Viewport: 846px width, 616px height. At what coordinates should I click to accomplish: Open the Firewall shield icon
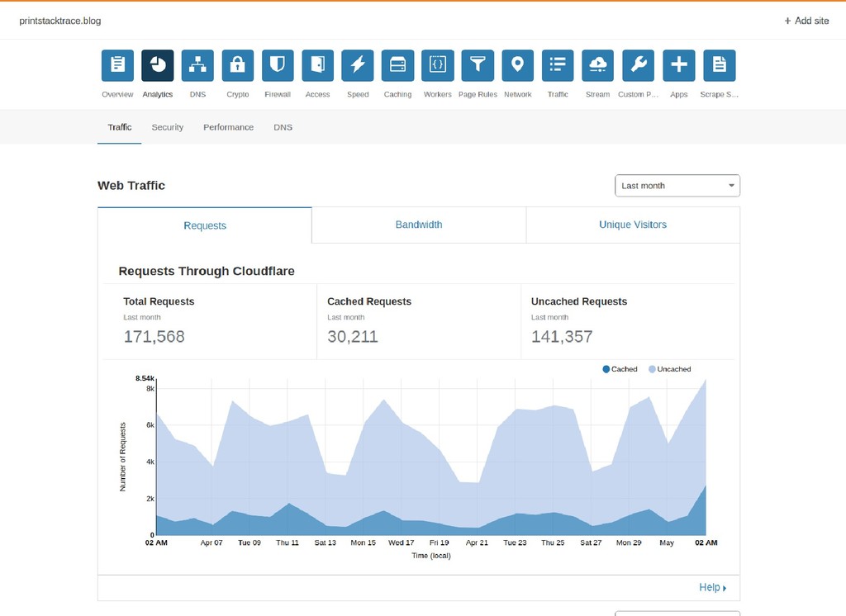(278, 65)
